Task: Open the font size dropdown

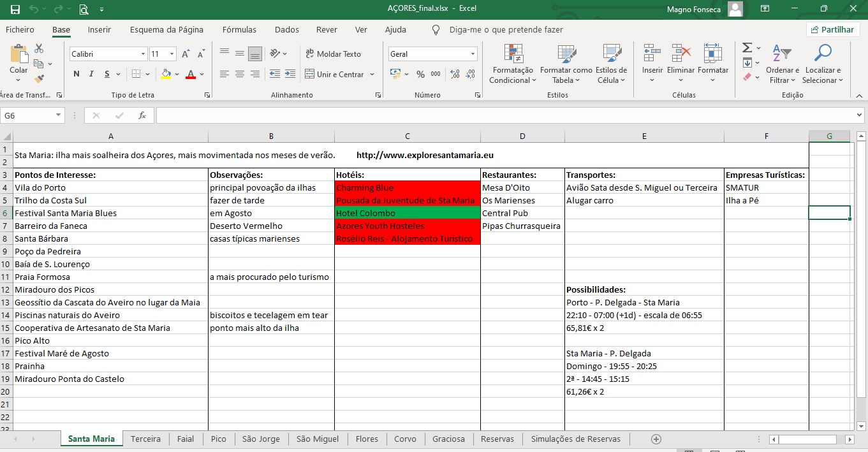Action: point(172,54)
